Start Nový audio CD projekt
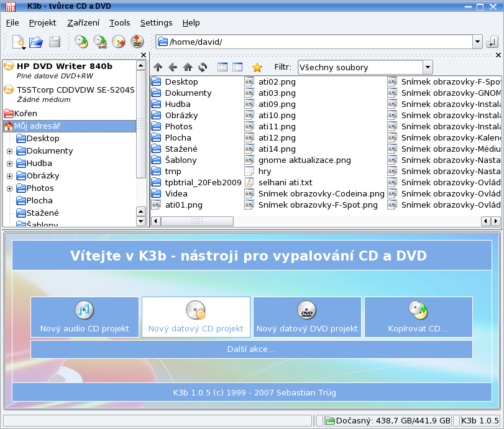This screenshot has height=429, width=504. pos(85,317)
